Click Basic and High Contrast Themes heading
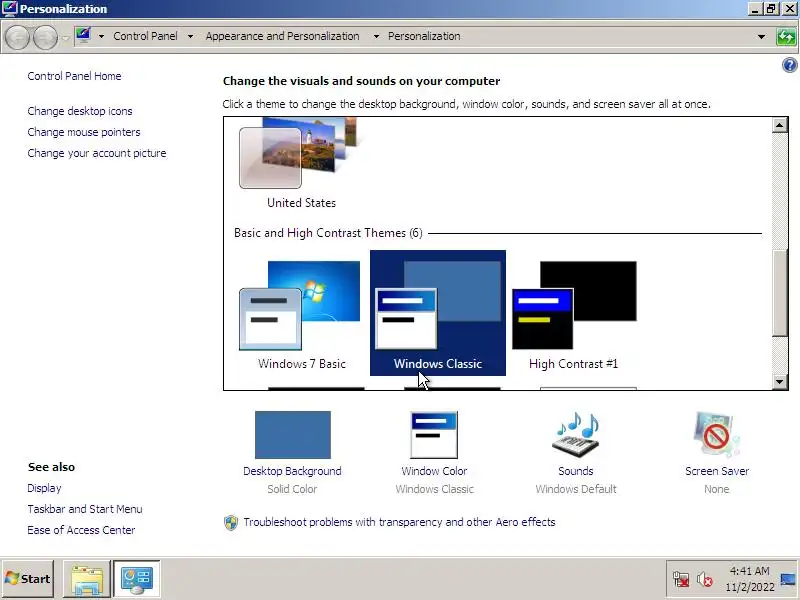 click(328, 233)
